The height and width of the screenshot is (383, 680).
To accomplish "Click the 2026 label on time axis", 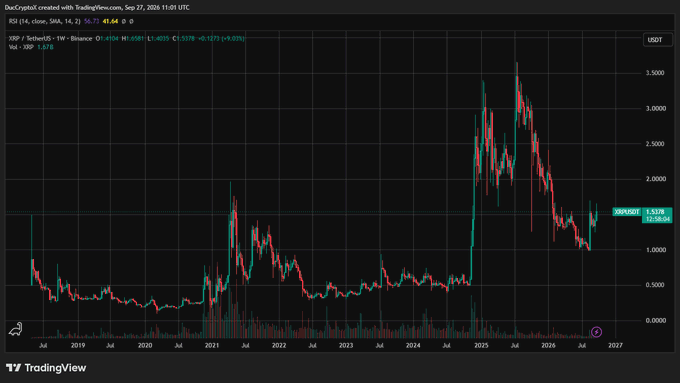I will tap(548, 345).
